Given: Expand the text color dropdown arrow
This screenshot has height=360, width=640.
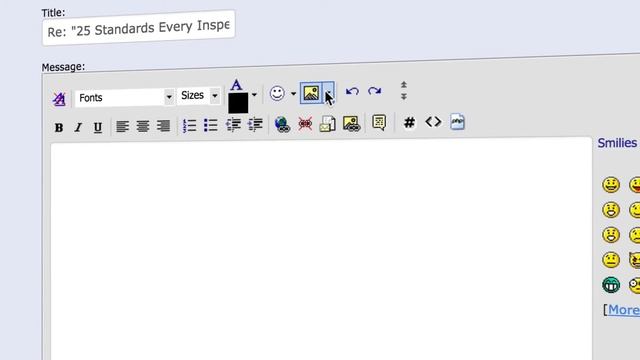Looking at the screenshot, I should point(254,95).
